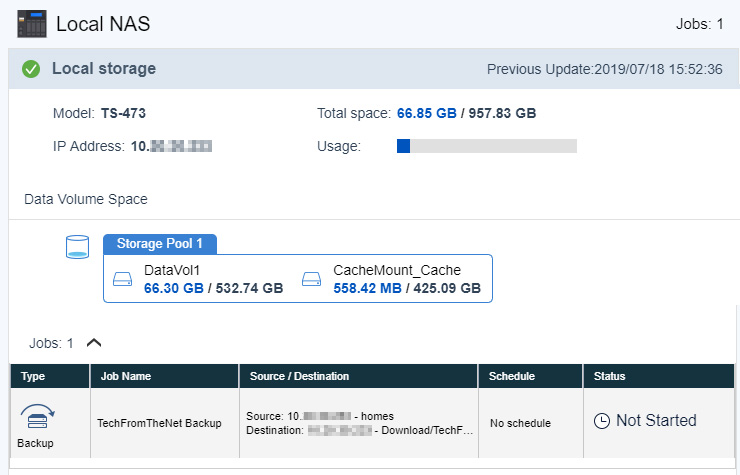The width and height of the screenshot is (740, 475).
Task: Select the TechFromTheNet Backup job name
Action: coord(158,422)
